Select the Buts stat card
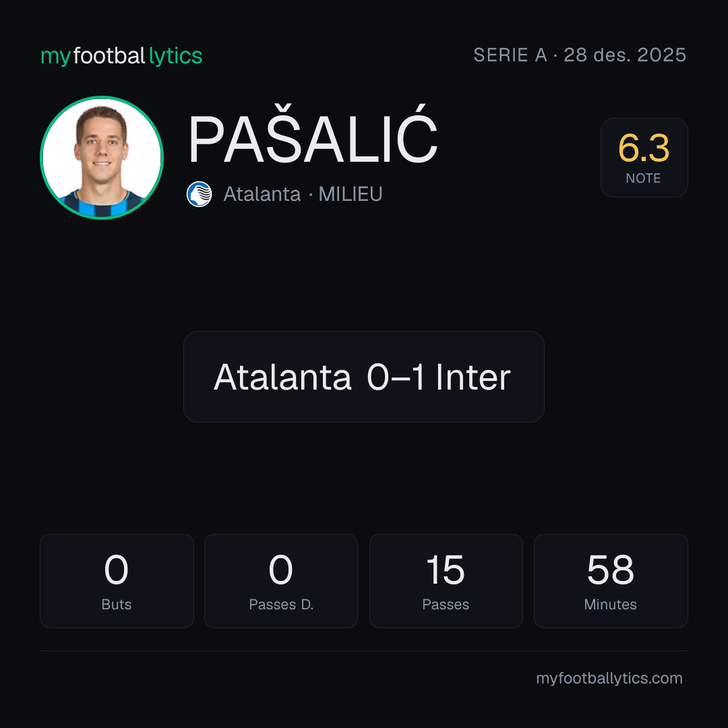Screen dimensions: 728x728 point(117,581)
